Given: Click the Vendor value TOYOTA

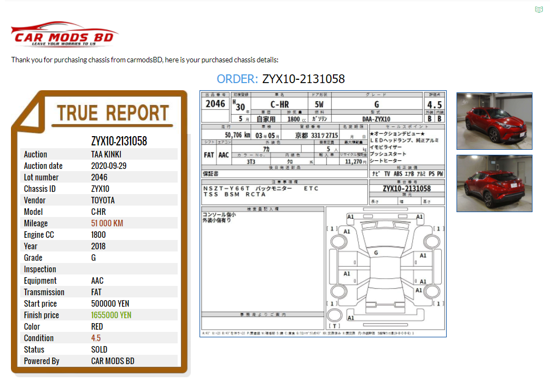Looking at the screenshot, I should [x=103, y=200].
